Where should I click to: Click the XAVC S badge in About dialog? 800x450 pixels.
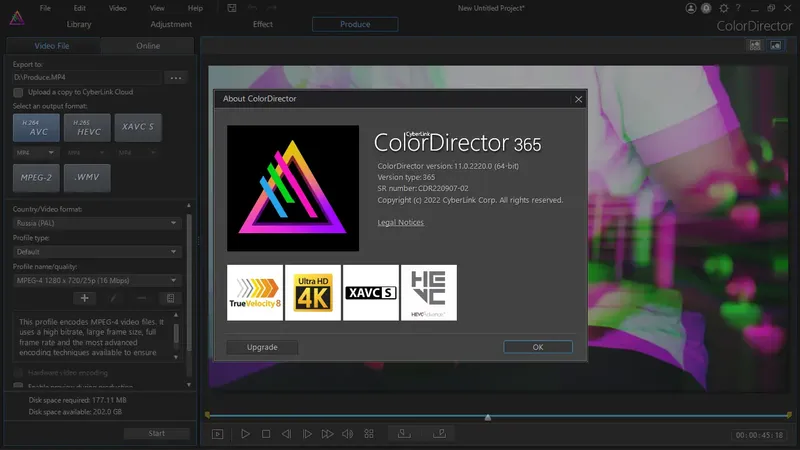click(x=371, y=293)
